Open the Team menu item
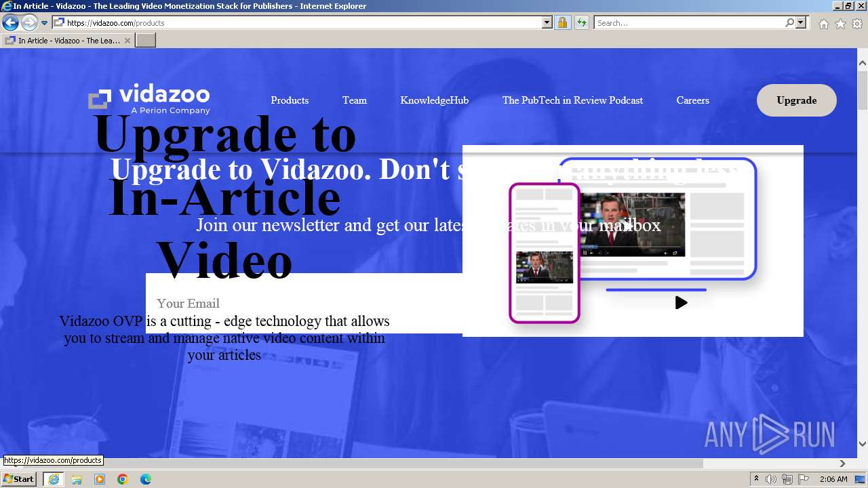 (355, 100)
